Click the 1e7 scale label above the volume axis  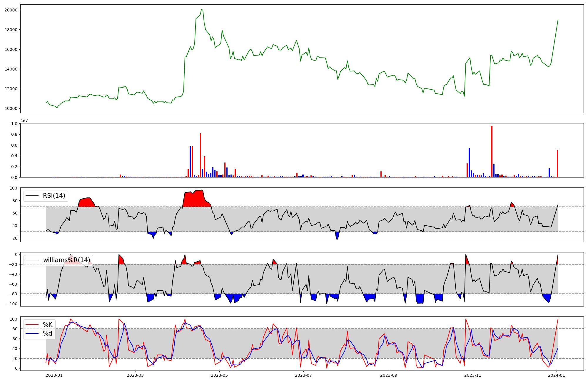24,121
